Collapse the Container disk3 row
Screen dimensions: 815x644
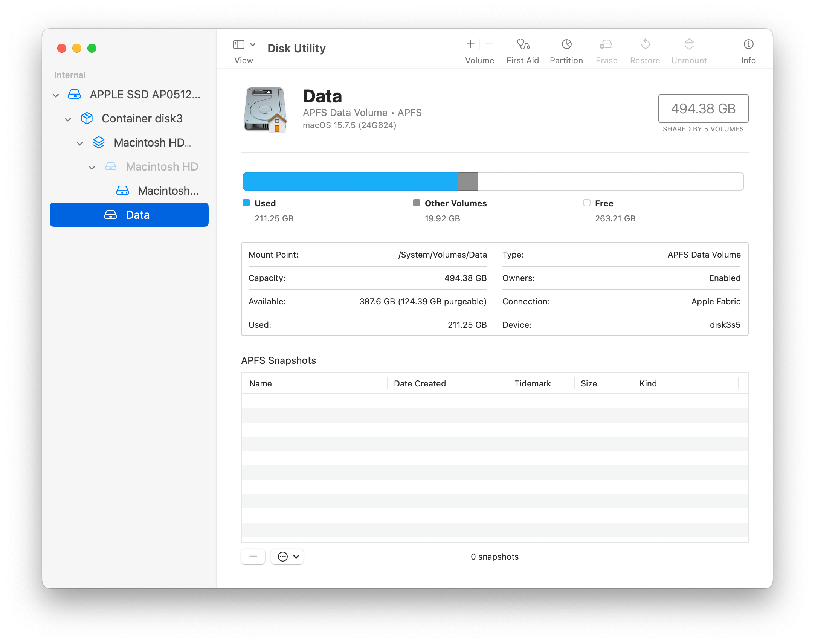pyautogui.click(x=68, y=119)
